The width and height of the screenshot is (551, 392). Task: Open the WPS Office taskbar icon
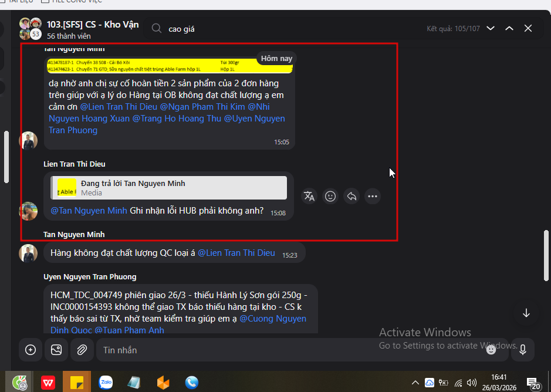pos(48,382)
